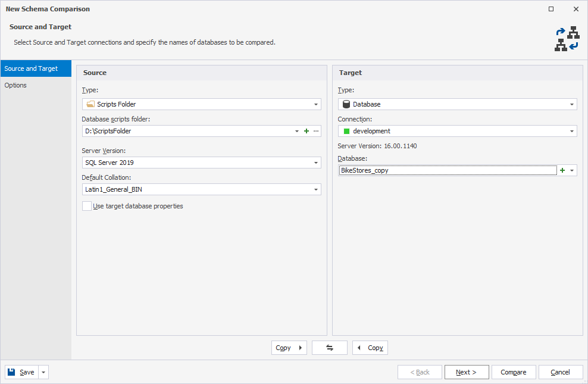This screenshot has height=384, width=588.
Task: Click the green connection status icon for development
Action: 346,130
